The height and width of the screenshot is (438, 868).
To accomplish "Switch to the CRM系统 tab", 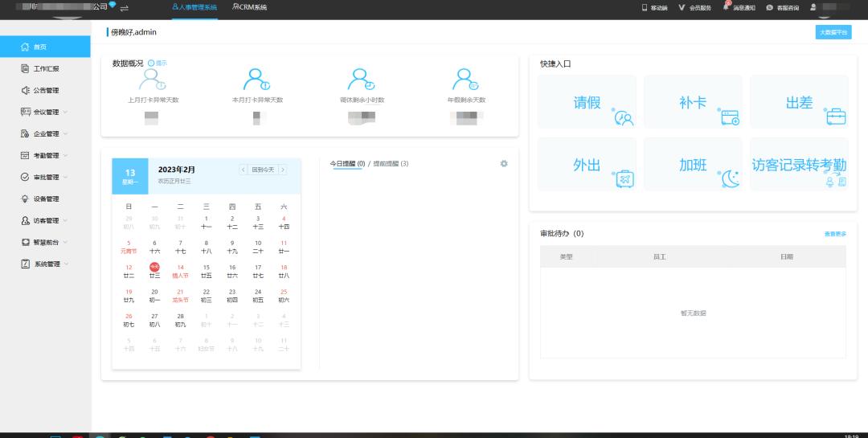I will (x=249, y=7).
